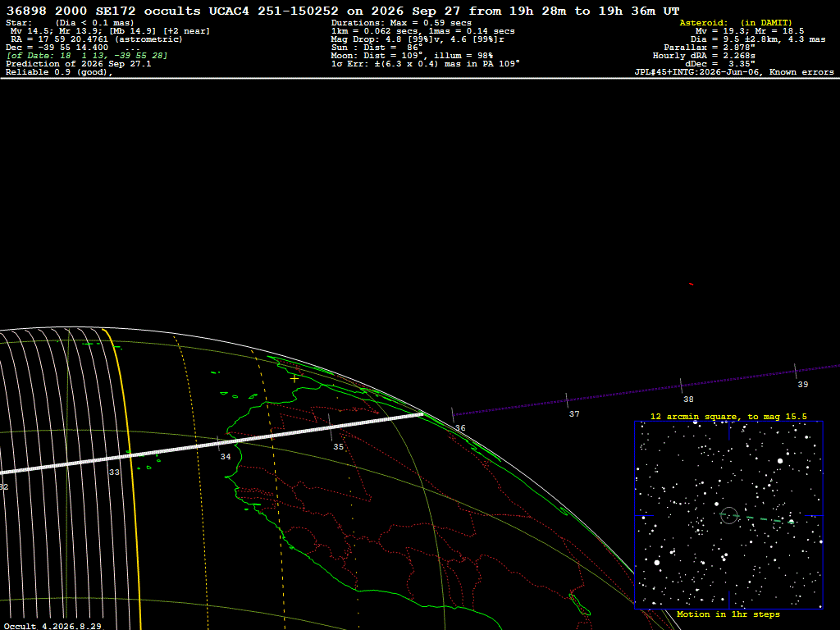Click the yellow 'Asteroid: (in DAMIT)' heading
This screenshot has width=840, height=630.
click(x=736, y=23)
